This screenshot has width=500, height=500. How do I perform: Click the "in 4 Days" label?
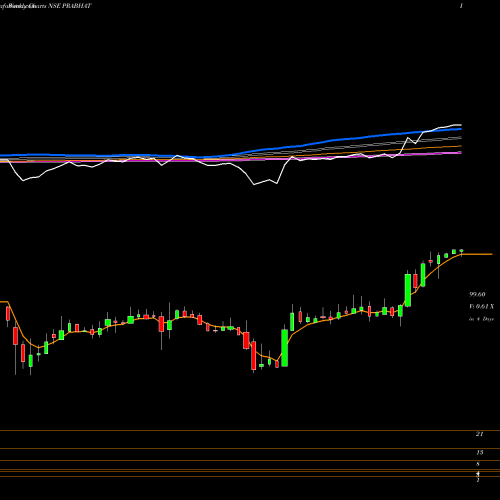pyautogui.click(x=481, y=319)
